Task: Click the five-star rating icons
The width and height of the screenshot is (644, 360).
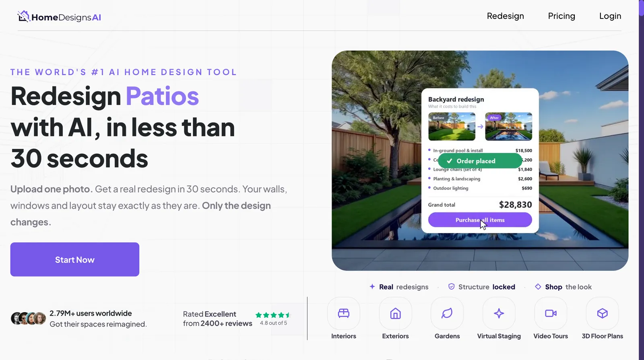Action: pyautogui.click(x=273, y=315)
